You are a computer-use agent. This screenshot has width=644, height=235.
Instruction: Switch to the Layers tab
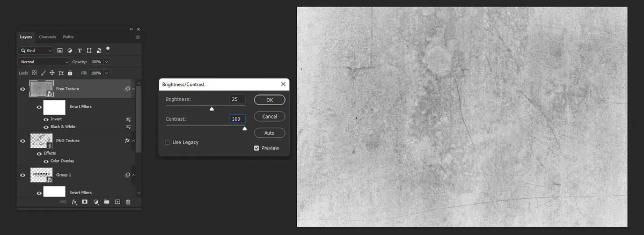[26, 37]
